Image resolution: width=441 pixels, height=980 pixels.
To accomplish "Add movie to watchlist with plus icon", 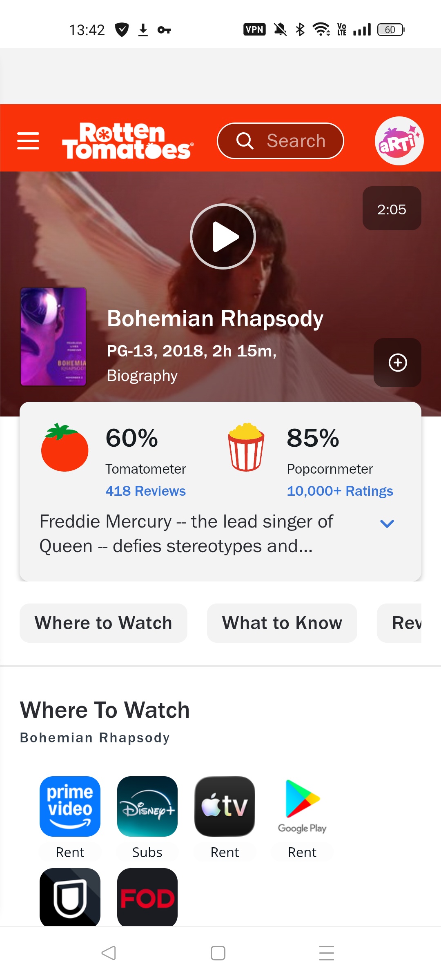I will (x=397, y=363).
